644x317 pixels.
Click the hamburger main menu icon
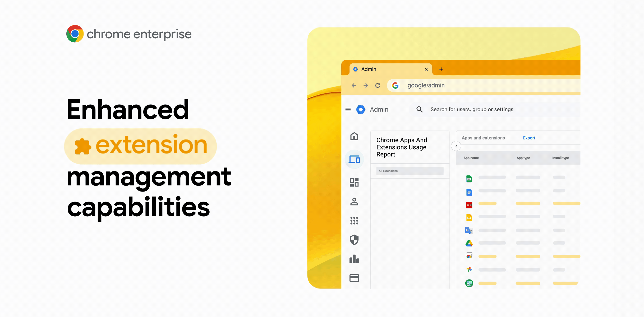coord(348,109)
